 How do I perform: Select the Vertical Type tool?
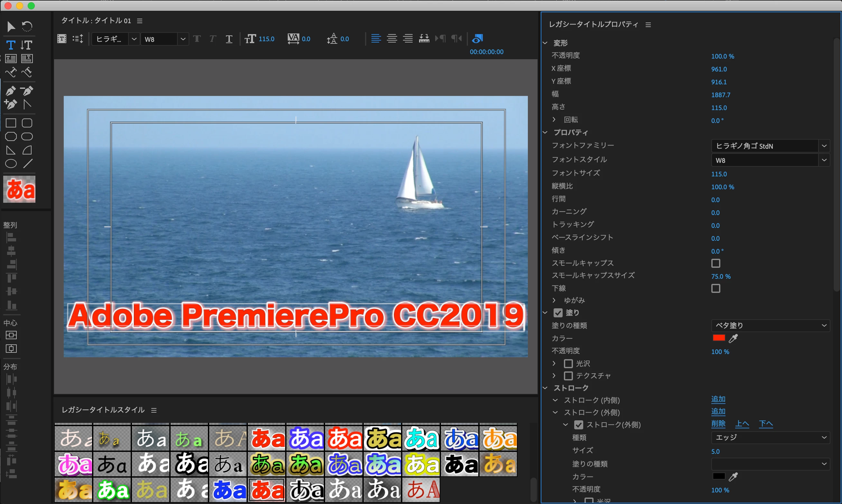(26, 45)
